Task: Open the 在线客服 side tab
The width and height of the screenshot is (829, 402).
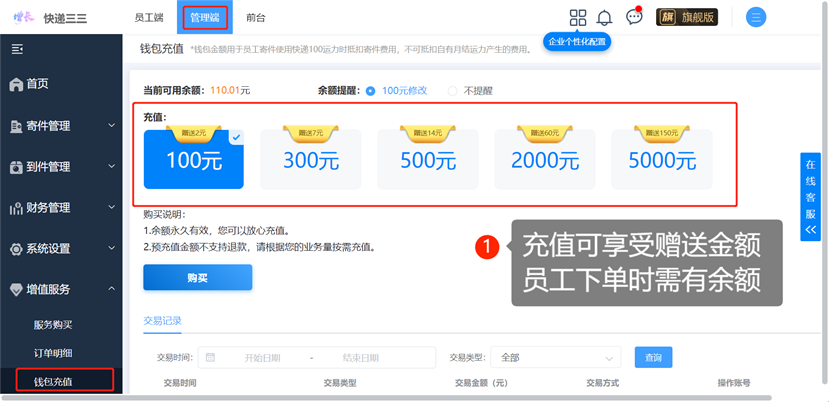Action: coord(810,197)
